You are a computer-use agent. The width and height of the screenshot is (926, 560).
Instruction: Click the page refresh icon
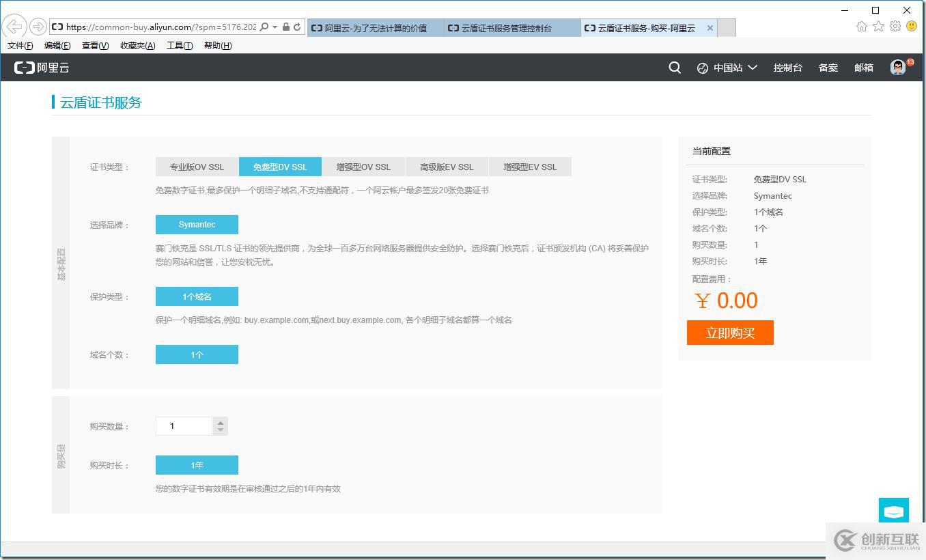coord(297,27)
